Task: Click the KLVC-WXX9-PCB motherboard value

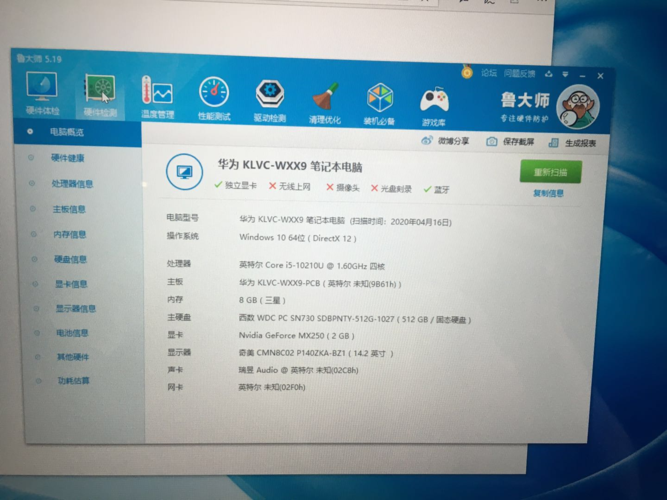Action: 320,283
